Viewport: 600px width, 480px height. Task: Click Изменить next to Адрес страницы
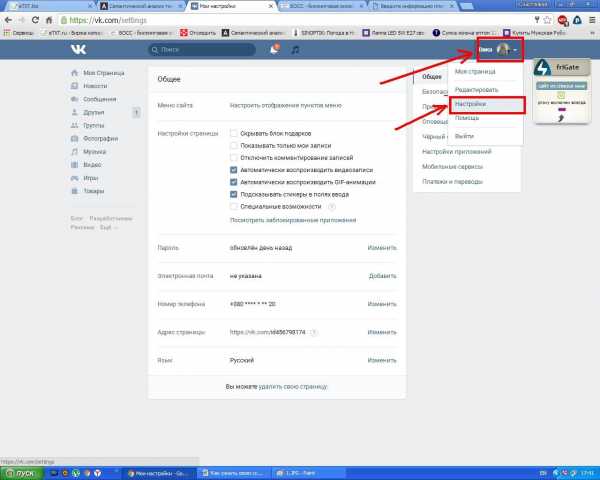tap(382, 332)
